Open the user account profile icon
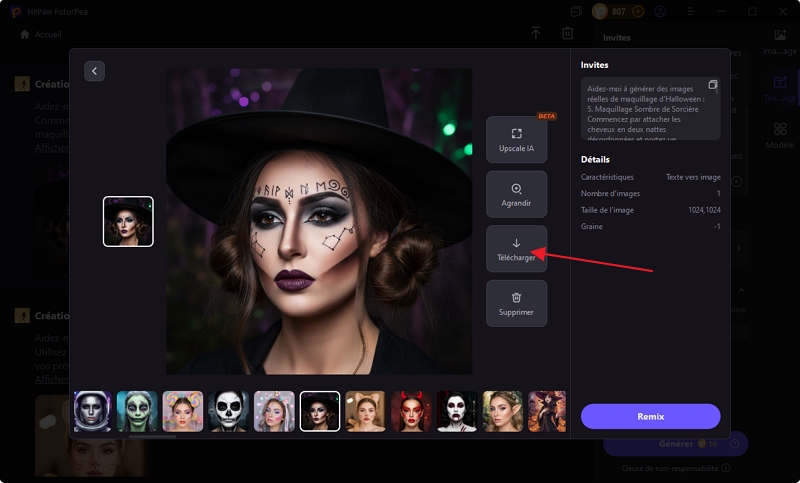This screenshot has width=800, height=483. tap(660, 11)
